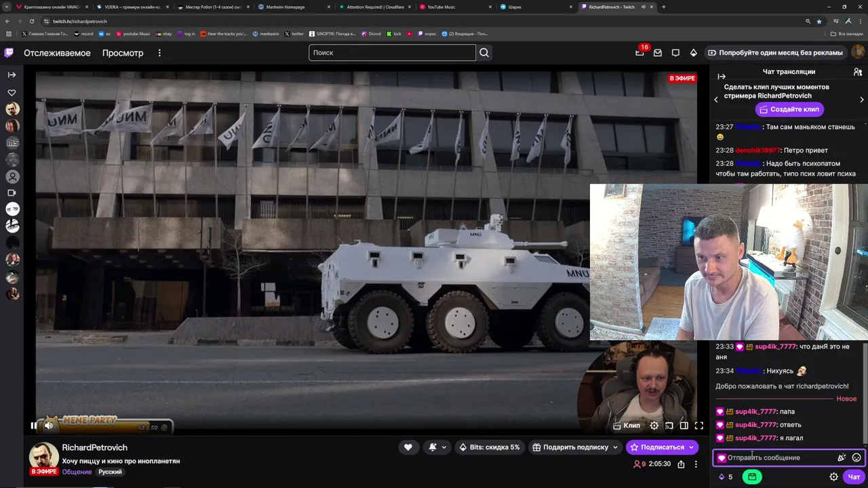The width and height of the screenshot is (868, 488).
Task: Click the heart followed channels icon in sidebar
Action: coord(12,93)
